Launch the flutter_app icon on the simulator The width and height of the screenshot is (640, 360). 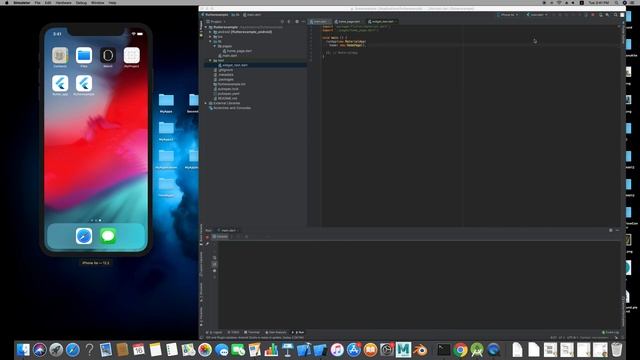[60, 83]
